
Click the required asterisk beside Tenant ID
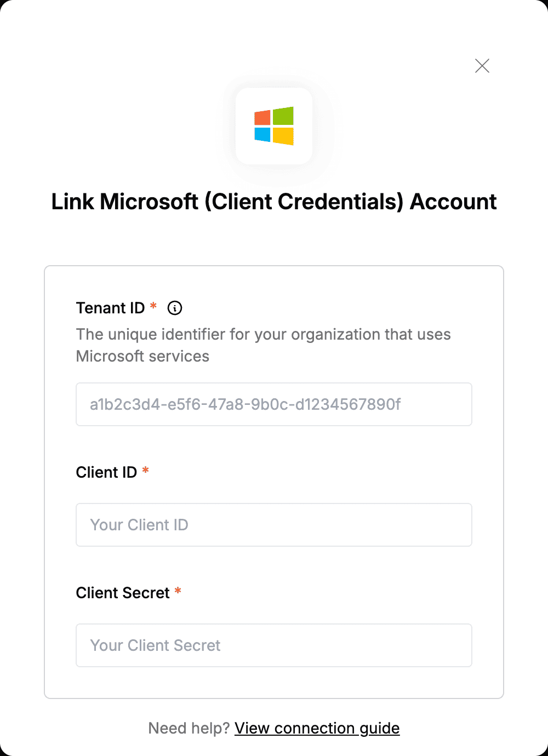tap(153, 306)
